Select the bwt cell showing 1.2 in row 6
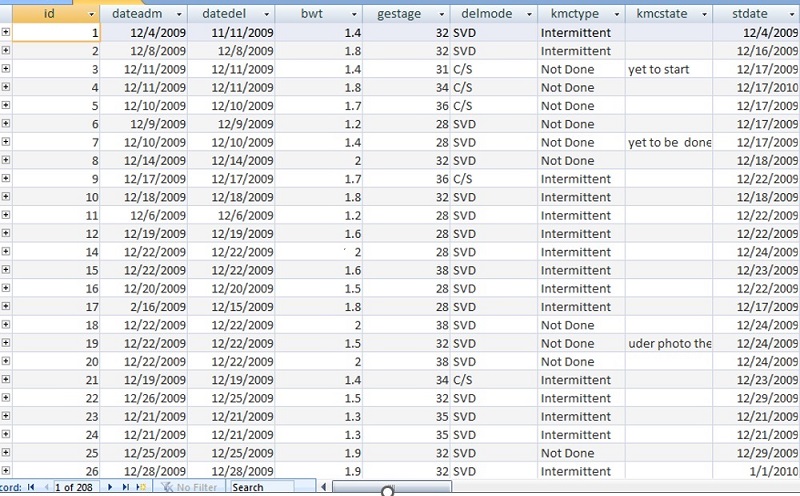 pos(318,124)
